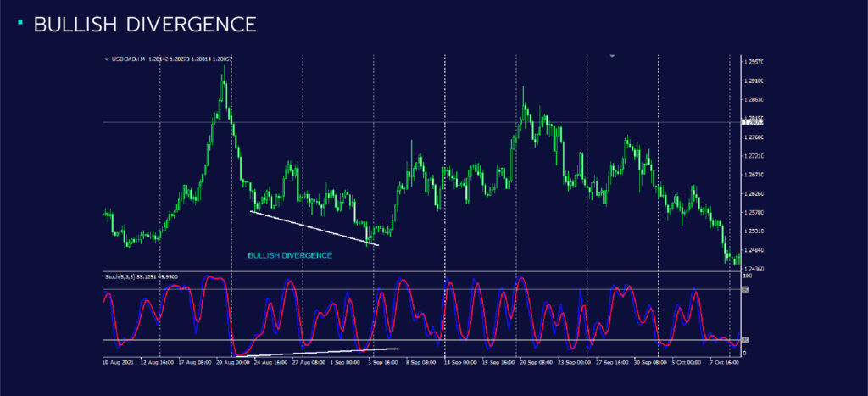
Task: Click the chart shift triangle marker at top
Action: pos(612,56)
